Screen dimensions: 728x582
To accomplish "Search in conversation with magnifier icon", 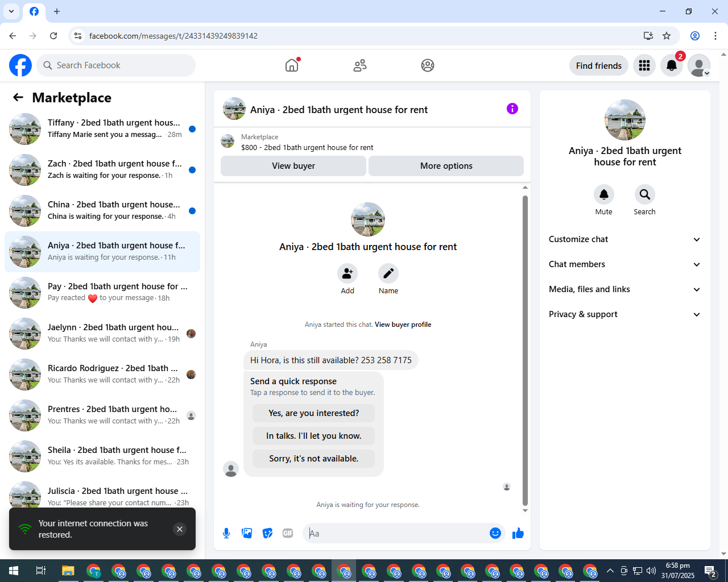I will pyautogui.click(x=645, y=194).
